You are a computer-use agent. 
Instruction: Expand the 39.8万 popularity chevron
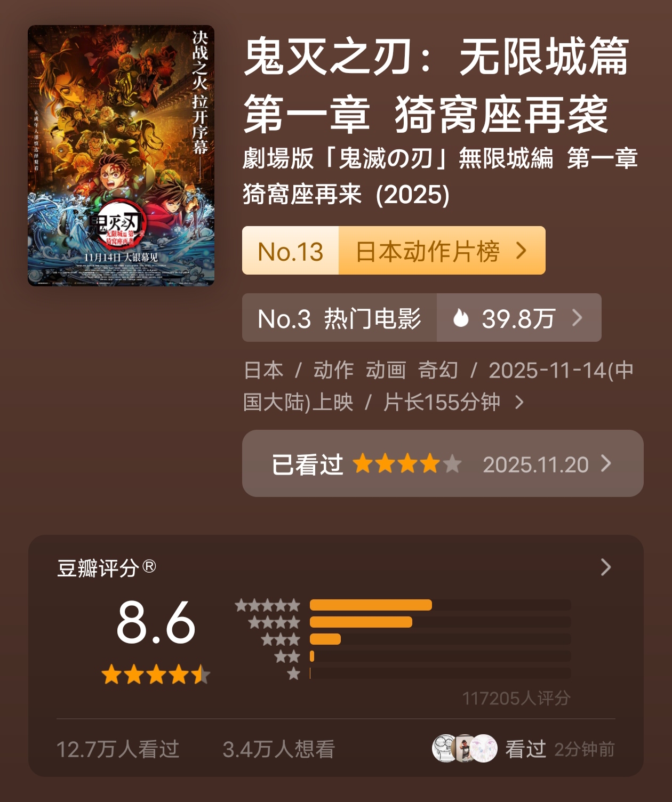[x=577, y=318]
